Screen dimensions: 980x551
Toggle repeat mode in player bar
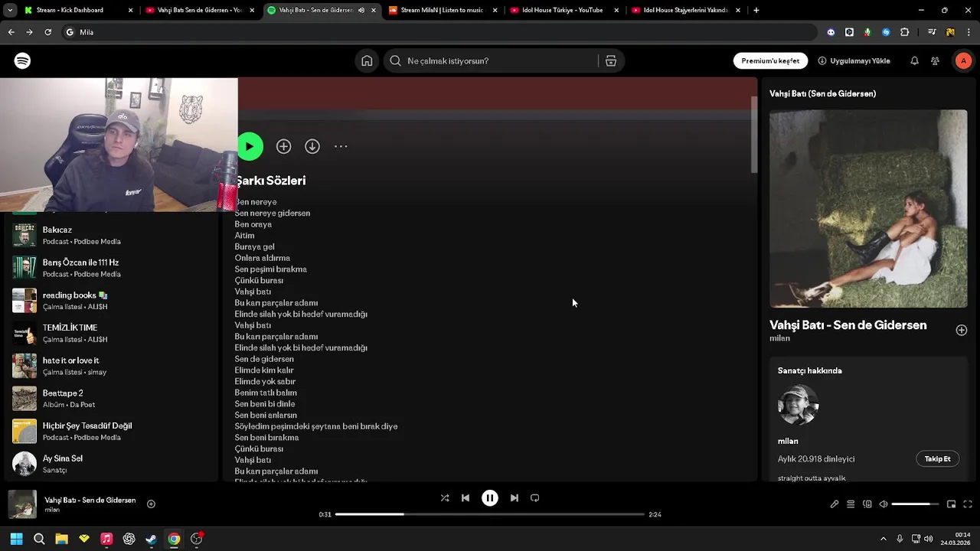coord(535,497)
